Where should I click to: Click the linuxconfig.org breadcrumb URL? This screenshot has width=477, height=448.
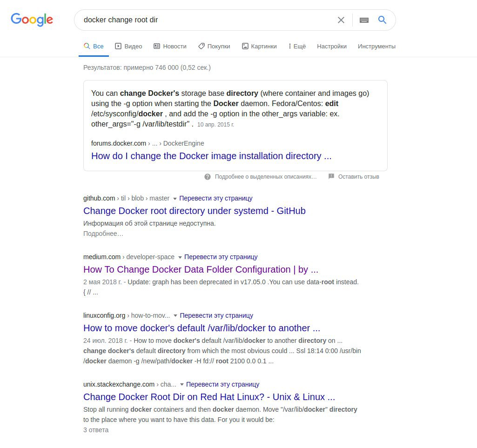(x=127, y=315)
